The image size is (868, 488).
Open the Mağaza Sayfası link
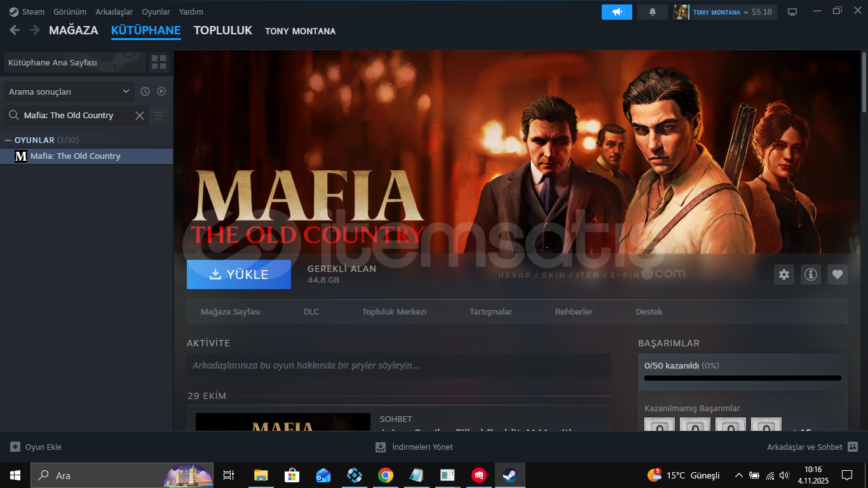(x=231, y=312)
